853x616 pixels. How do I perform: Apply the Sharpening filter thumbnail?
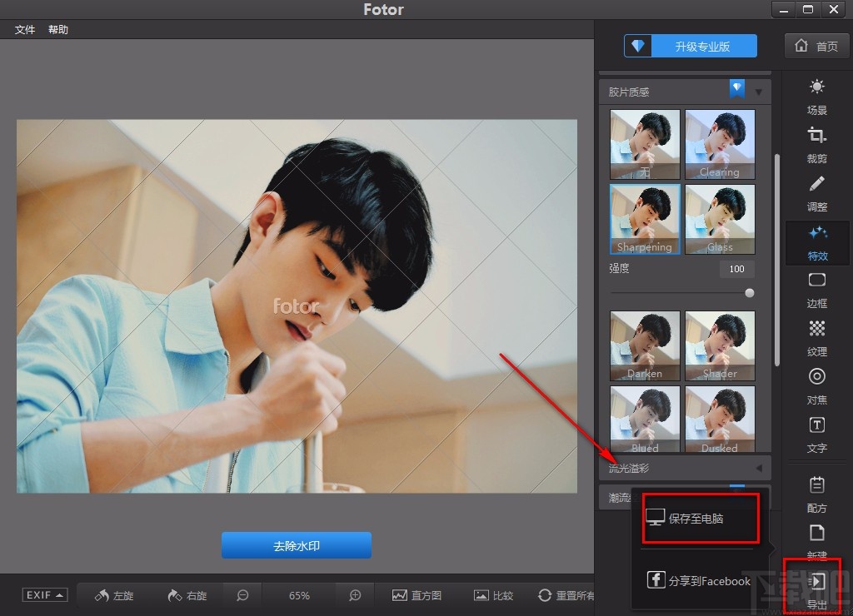(x=644, y=219)
